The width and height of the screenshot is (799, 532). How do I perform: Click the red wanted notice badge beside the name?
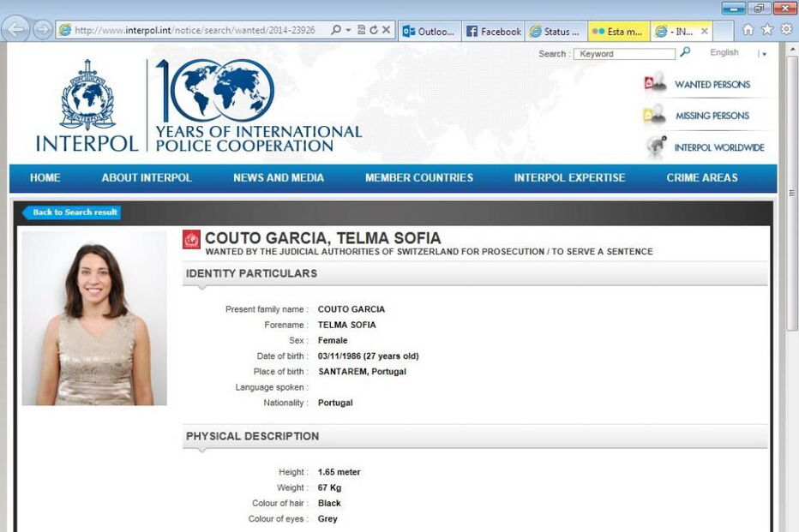click(190, 242)
